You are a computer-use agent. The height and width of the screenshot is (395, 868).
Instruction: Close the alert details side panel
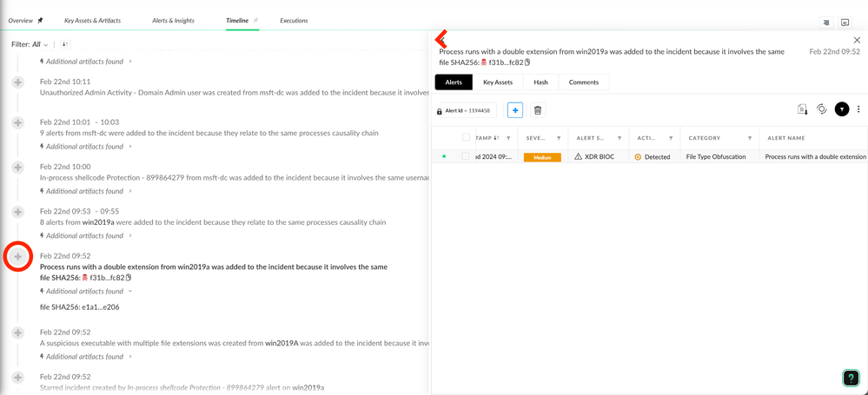tap(857, 40)
